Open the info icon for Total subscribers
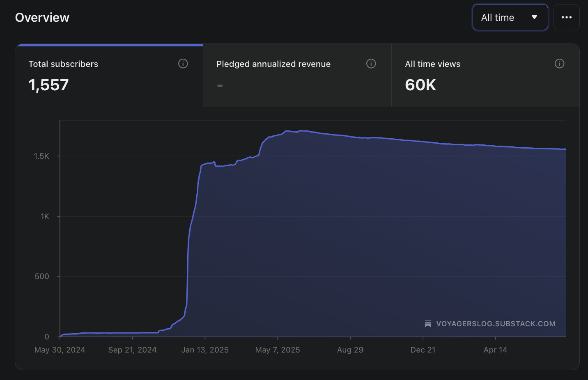This screenshot has width=588, height=380. [183, 64]
